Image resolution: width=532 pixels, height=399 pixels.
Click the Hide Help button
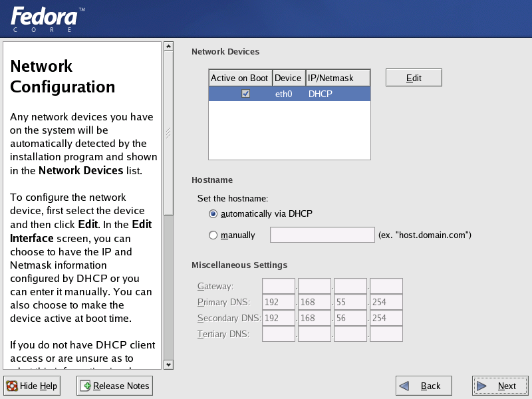[x=32, y=386]
